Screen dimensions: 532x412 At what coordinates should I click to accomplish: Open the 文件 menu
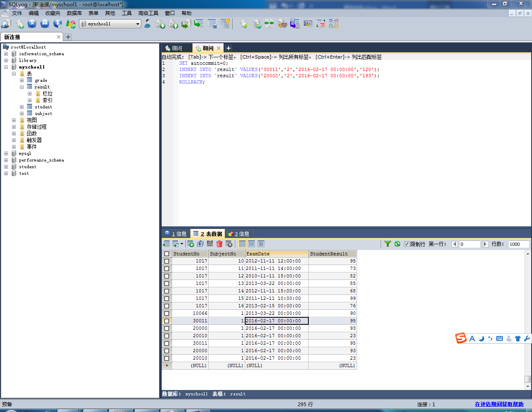[x=17, y=13]
